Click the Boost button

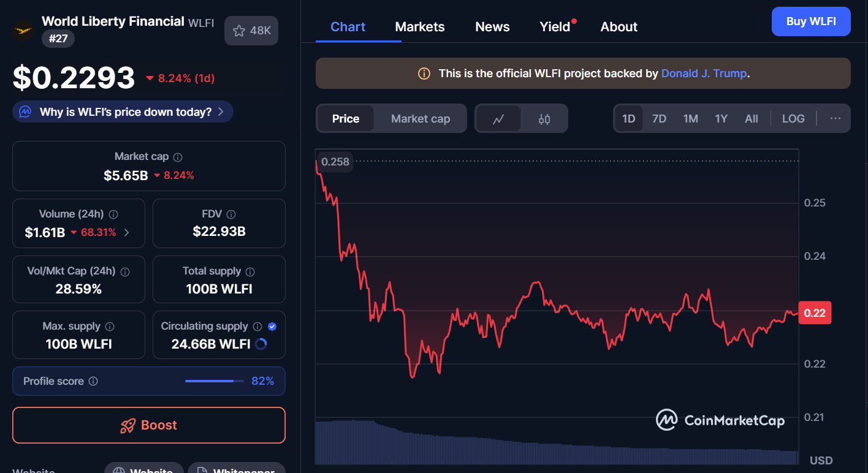click(x=149, y=425)
